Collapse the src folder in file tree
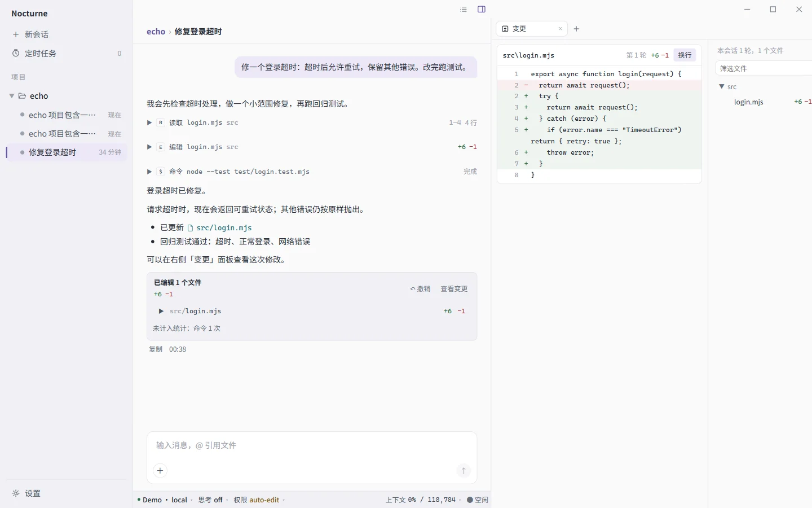 [x=722, y=86]
